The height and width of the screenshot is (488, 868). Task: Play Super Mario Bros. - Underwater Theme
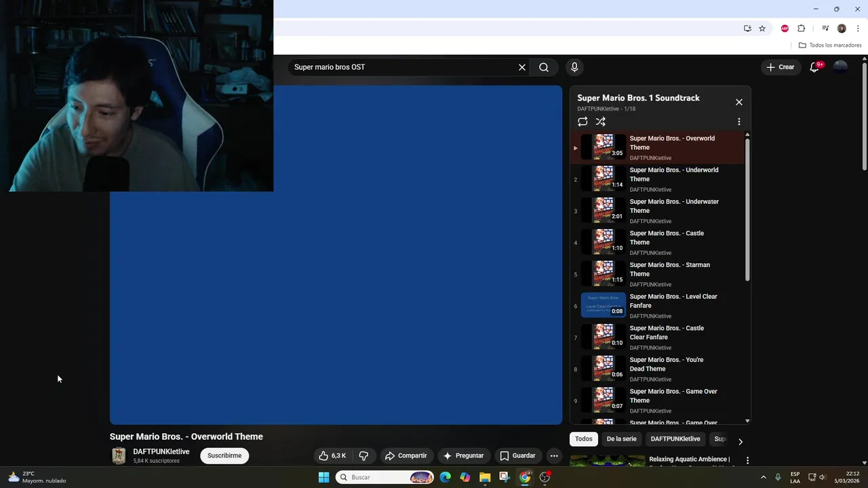[658, 211]
